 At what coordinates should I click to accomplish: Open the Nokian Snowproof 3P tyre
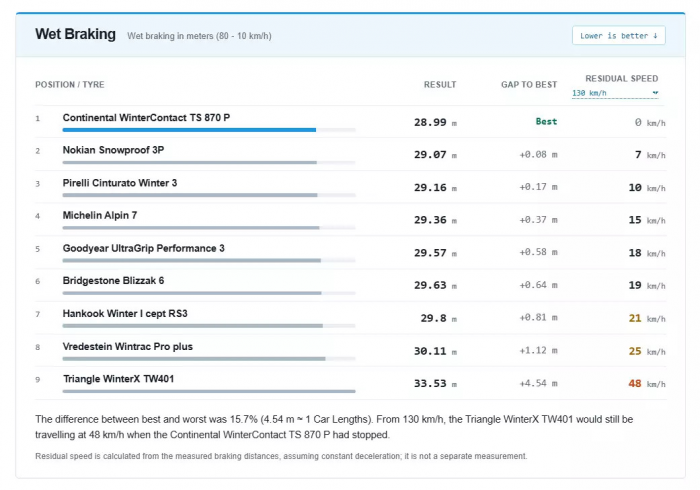point(113,150)
